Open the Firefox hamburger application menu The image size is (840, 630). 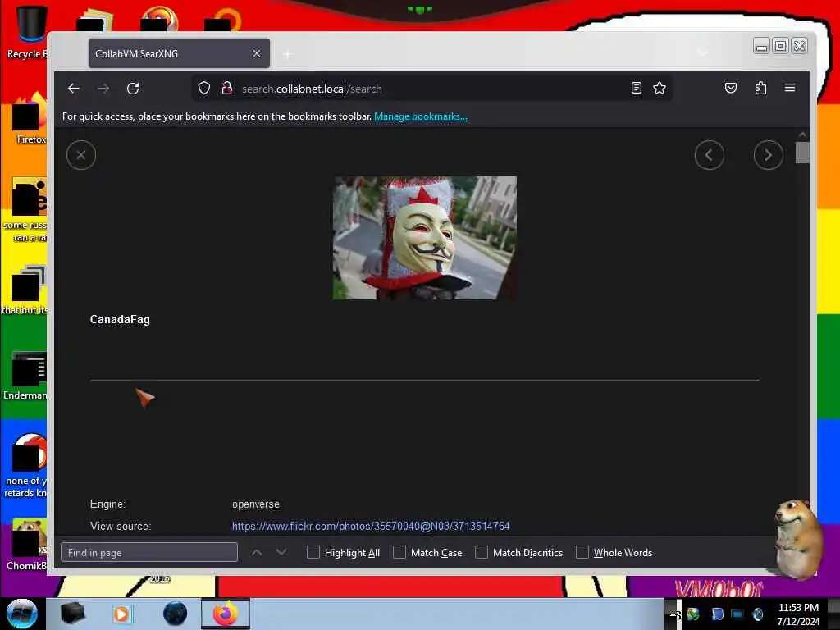click(x=790, y=88)
